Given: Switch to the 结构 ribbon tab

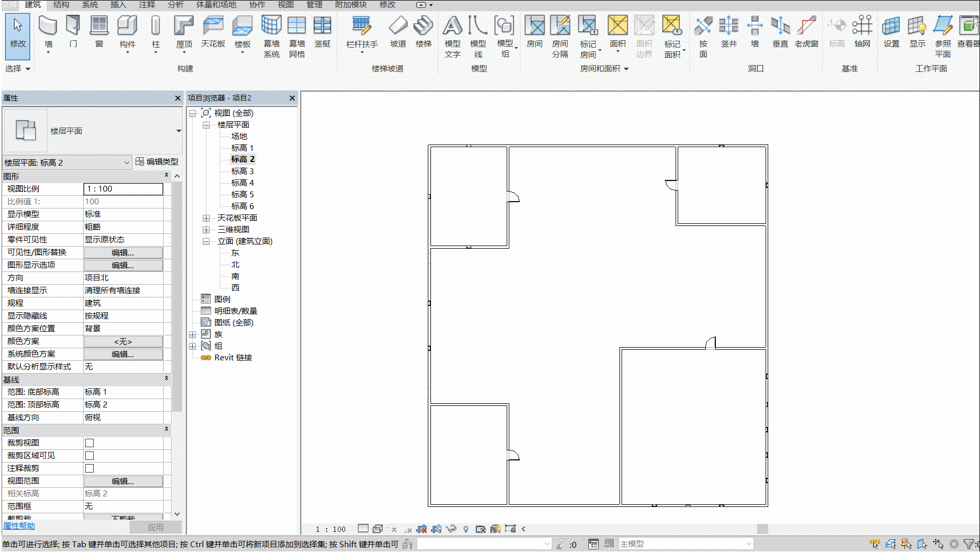Looking at the screenshot, I should [61, 5].
